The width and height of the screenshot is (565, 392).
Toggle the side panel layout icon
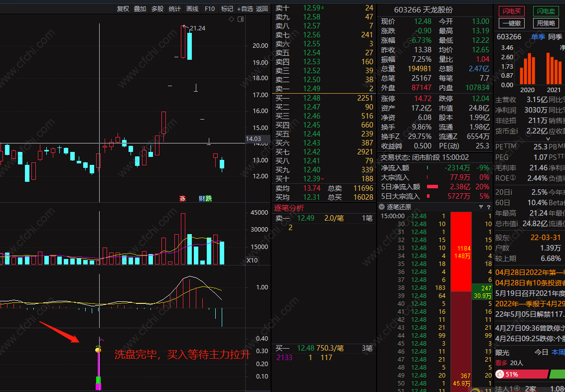click(x=241, y=19)
